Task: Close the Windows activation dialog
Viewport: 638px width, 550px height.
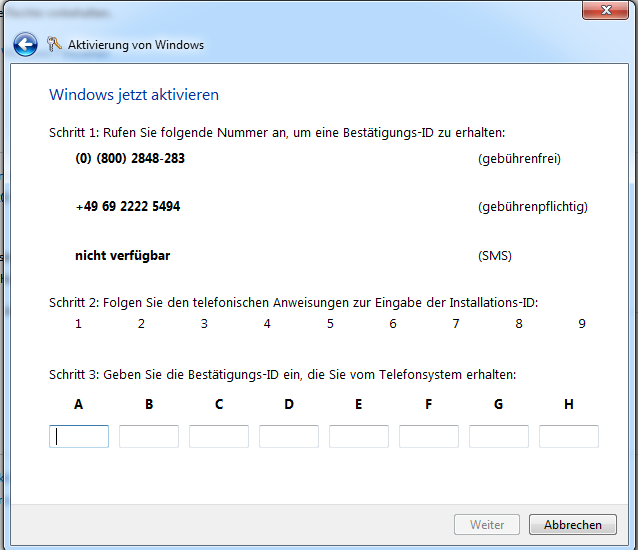Action: [605, 10]
